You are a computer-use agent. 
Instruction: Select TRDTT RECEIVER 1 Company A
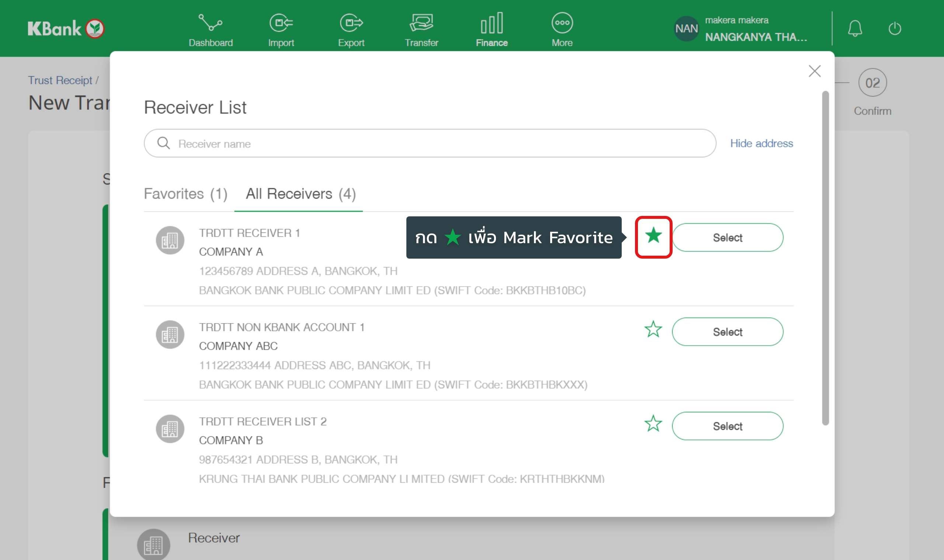tap(727, 238)
